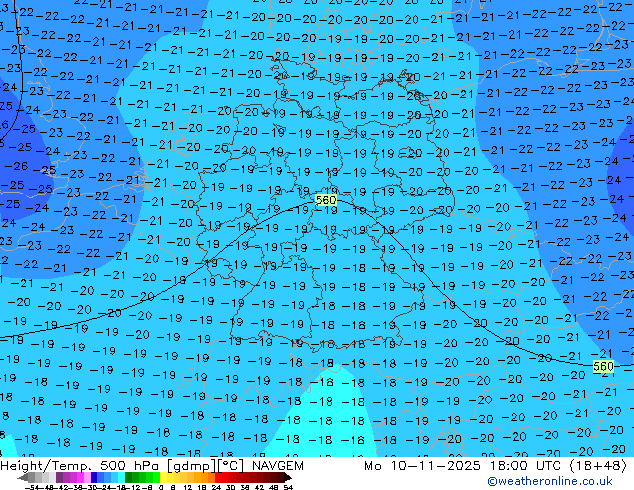Click the 560 contour label near the right edge
Viewport: 634px width, 490px height.
point(603,366)
